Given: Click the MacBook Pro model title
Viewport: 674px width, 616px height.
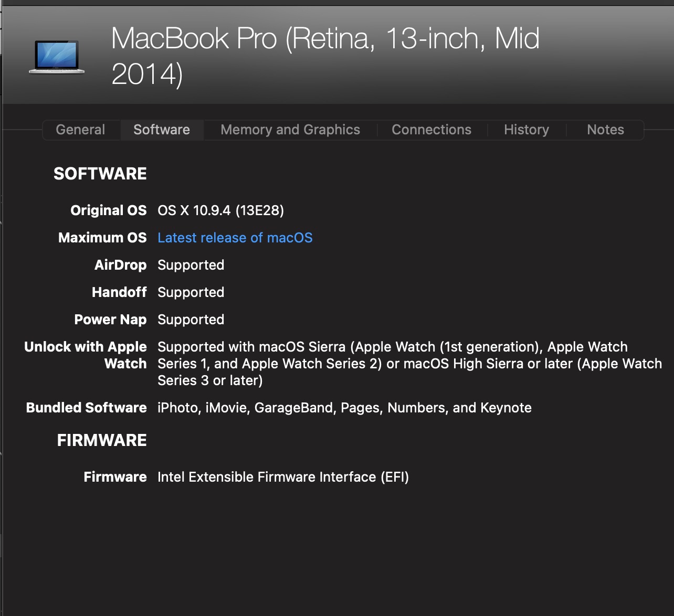Looking at the screenshot, I should (x=325, y=56).
